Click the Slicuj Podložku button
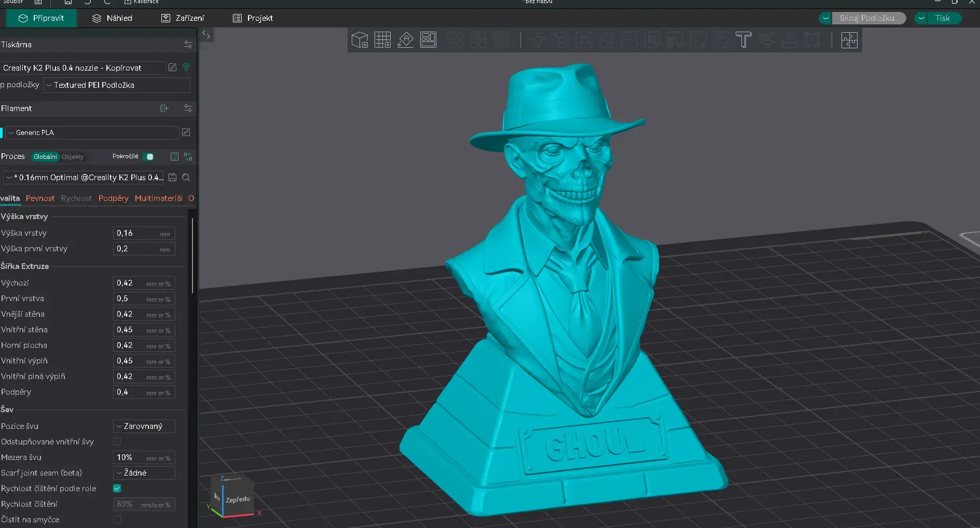Screen dimensions: 980x528 point(868,18)
